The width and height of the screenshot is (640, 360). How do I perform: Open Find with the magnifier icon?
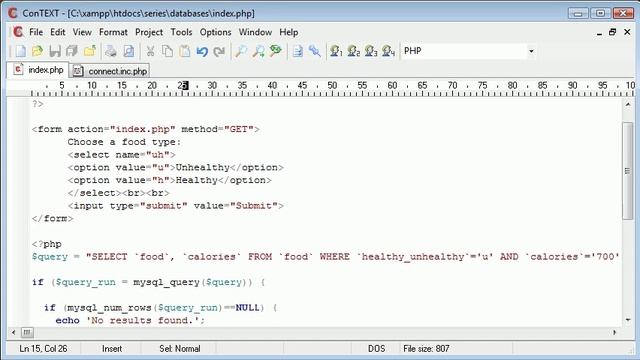tap(241, 51)
